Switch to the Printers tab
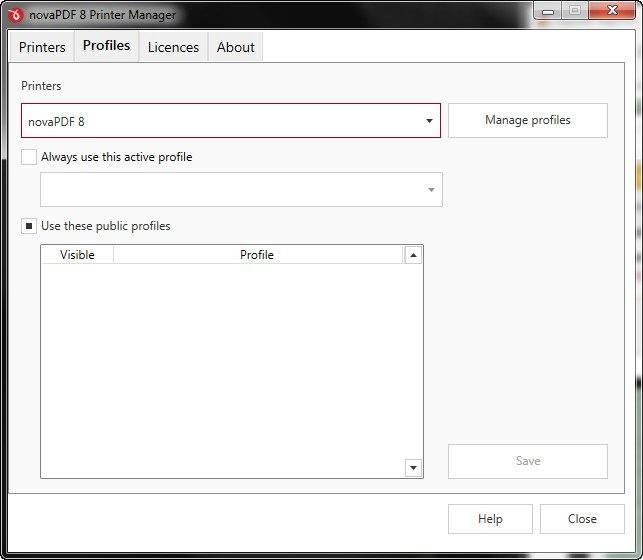643x560 pixels. coord(42,47)
